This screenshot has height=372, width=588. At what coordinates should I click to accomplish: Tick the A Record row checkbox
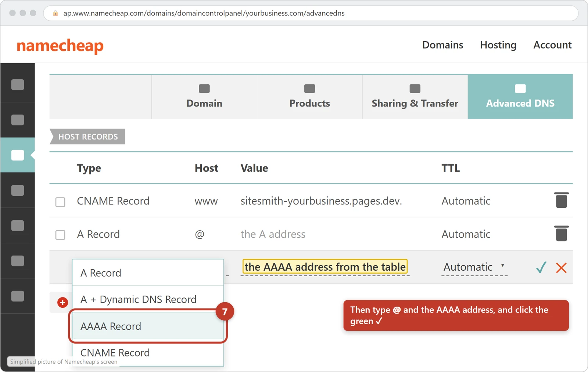coord(60,235)
